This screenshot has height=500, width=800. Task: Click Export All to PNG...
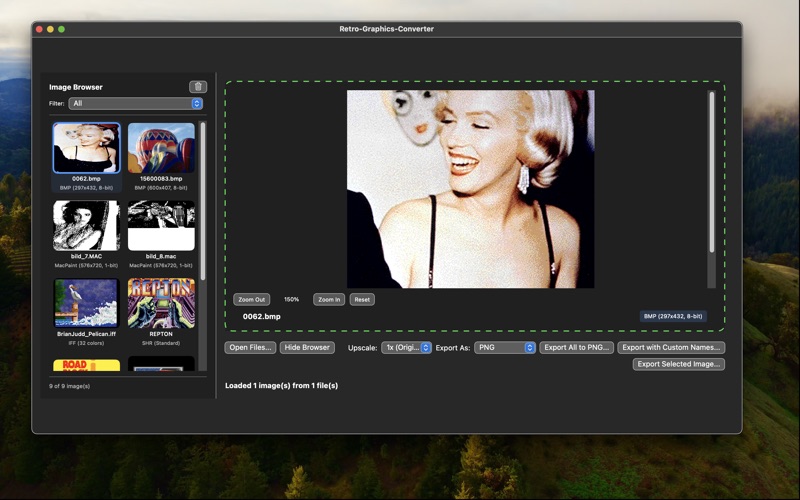577,347
